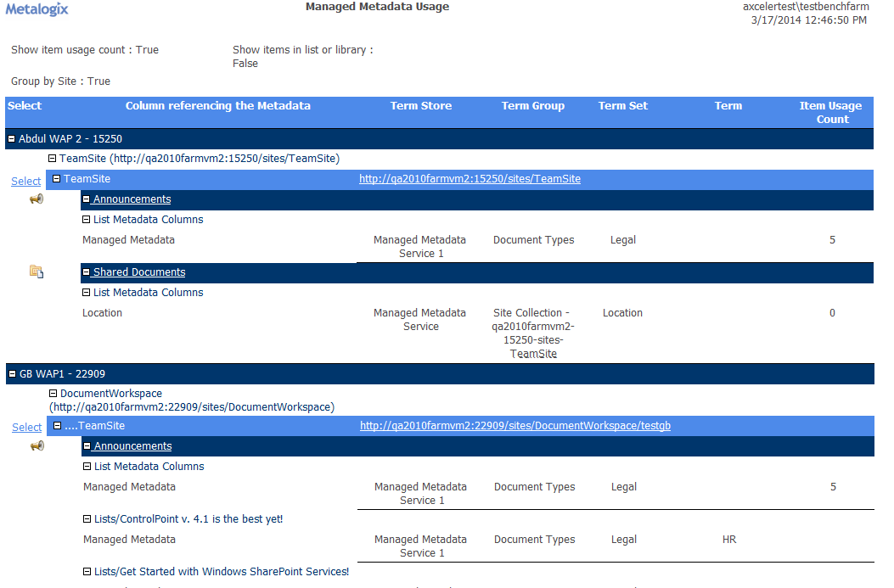
Task: Click the megaphone icon beside the second Announcements list
Action: tap(37, 445)
